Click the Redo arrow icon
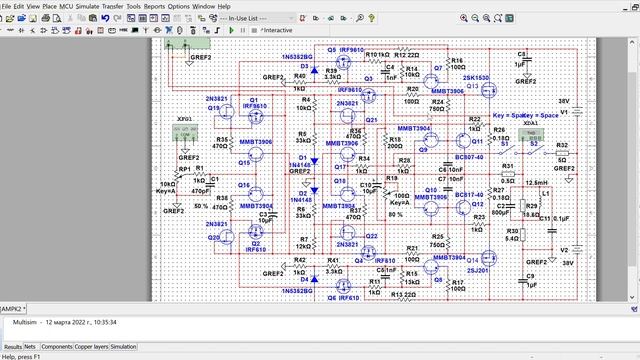 pyautogui.click(x=117, y=18)
